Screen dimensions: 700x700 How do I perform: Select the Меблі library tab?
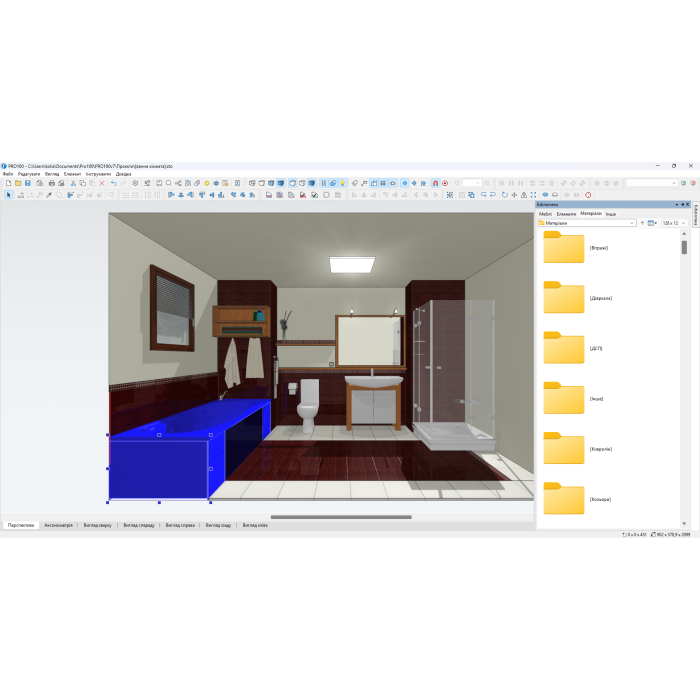(x=545, y=213)
